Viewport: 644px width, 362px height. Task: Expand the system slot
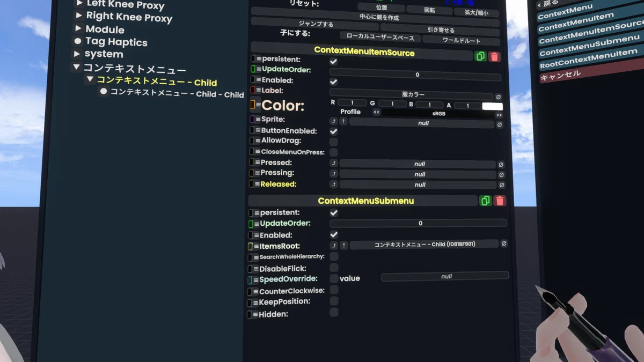[77, 54]
